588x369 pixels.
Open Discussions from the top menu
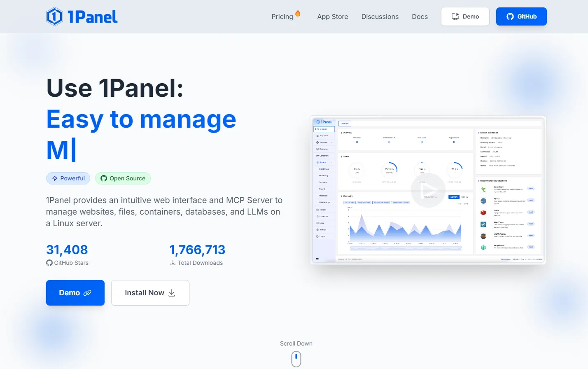tap(380, 16)
